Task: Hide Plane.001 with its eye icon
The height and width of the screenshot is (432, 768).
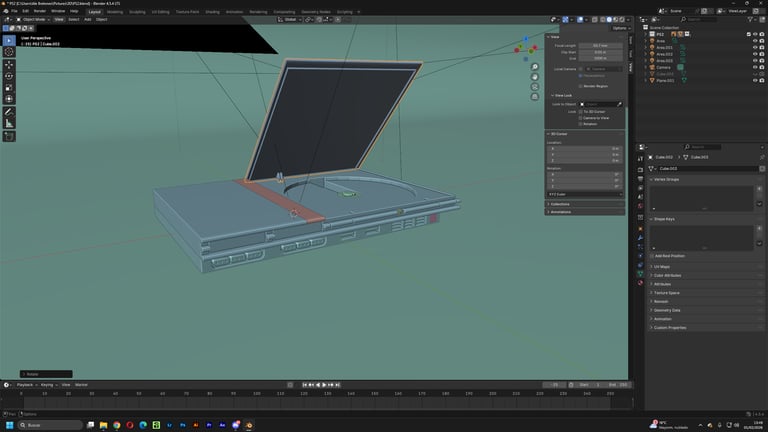Action: [x=755, y=80]
